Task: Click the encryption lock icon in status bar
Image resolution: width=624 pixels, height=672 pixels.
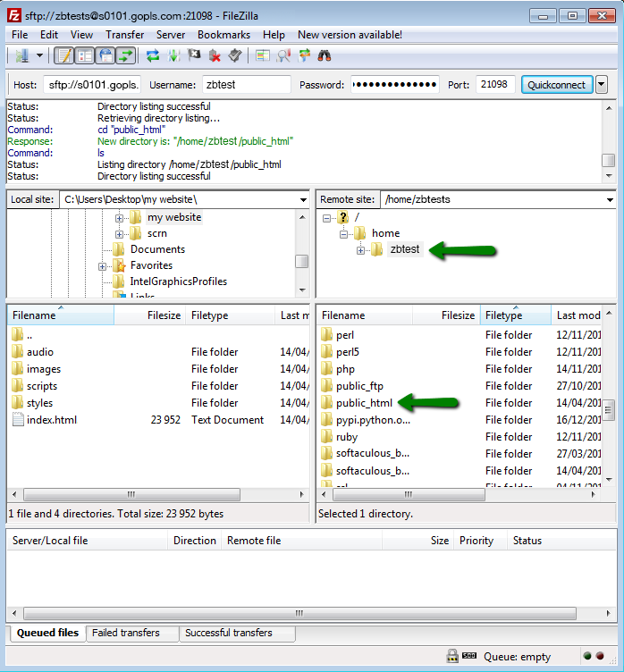Action: point(452,657)
